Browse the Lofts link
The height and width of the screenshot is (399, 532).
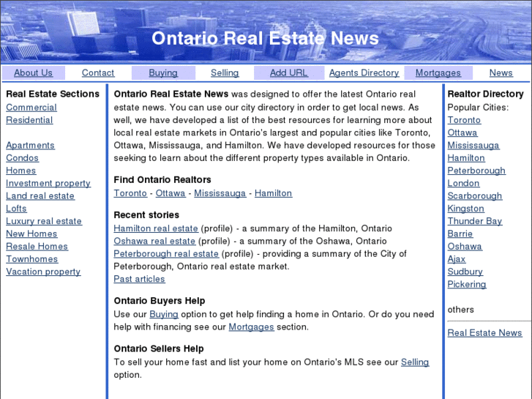click(16, 209)
